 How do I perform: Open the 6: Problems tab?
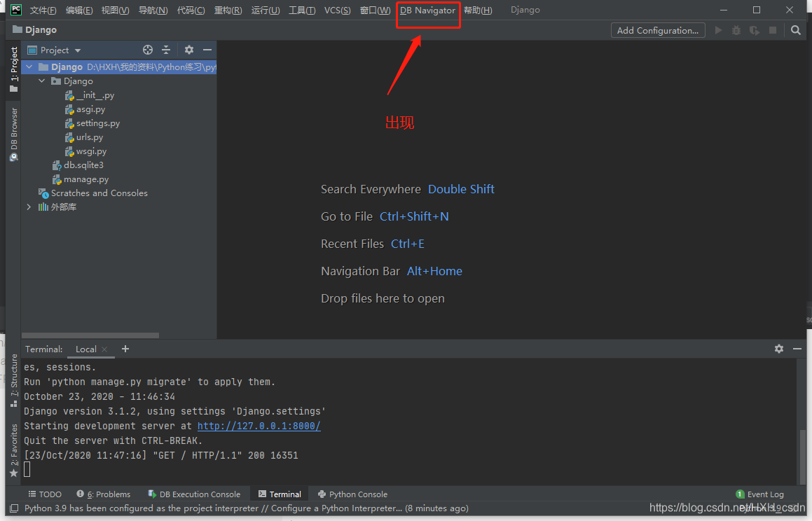104,494
